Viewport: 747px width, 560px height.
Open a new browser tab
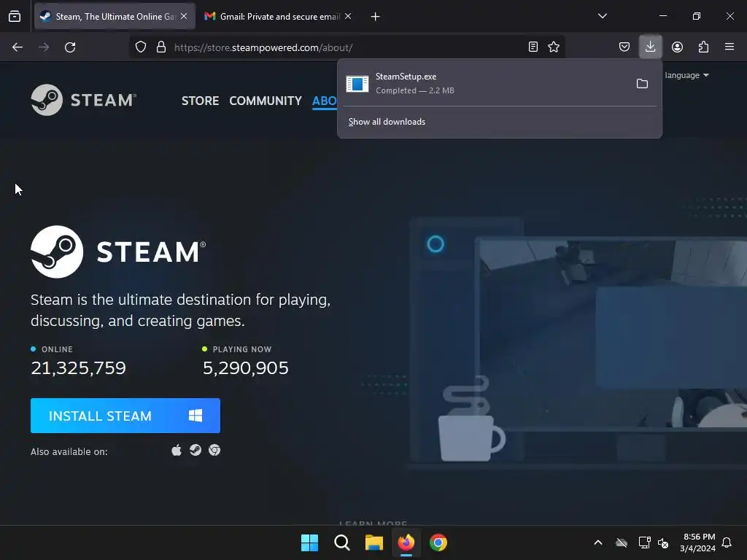point(376,17)
